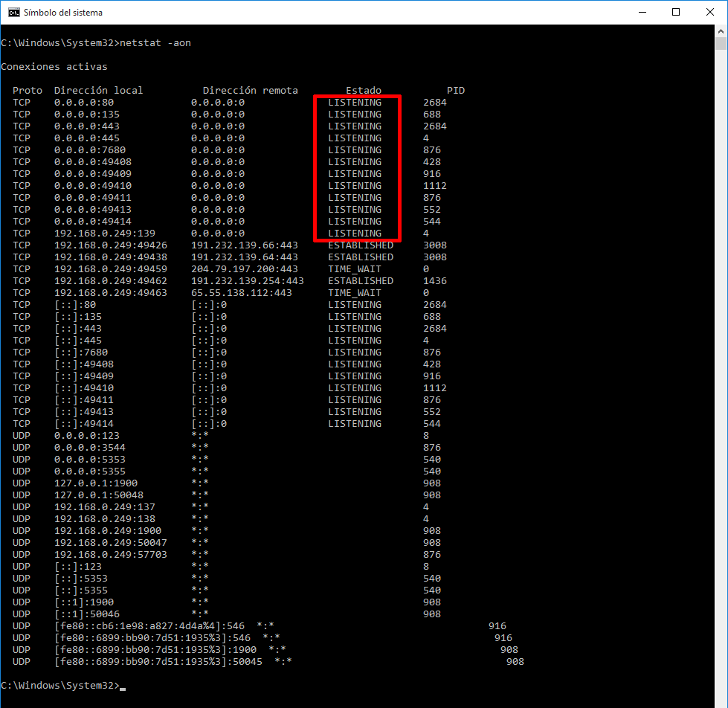Click the Dirección local column header
This screenshot has height=708, width=728.
click(98, 91)
